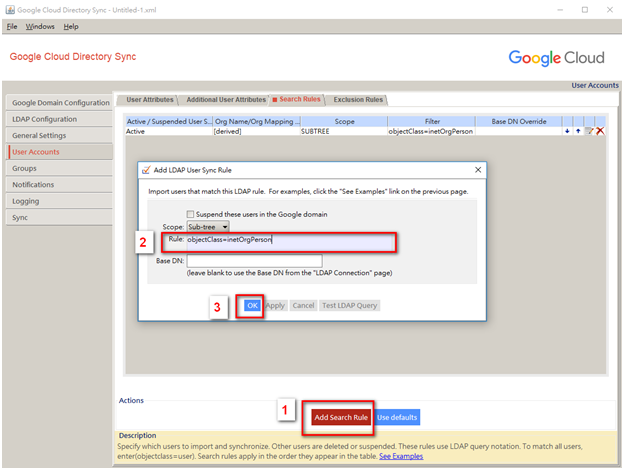This screenshot has width=624, height=470.
Task: Click the app icon in main title bar
Action: (9, 8)
